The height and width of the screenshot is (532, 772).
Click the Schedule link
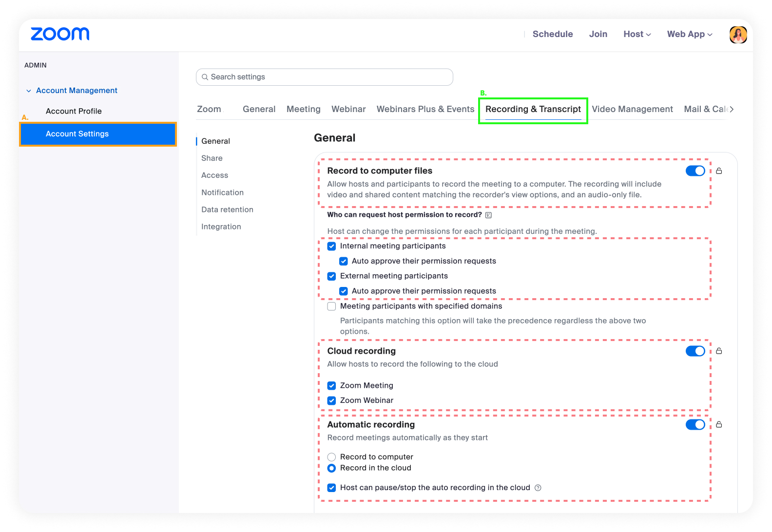tap(553, 34)
